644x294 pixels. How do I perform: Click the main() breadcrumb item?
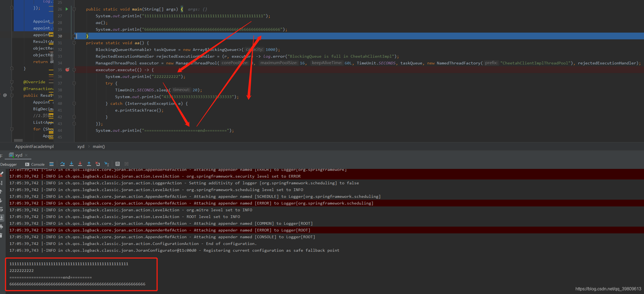click(99, 147)
